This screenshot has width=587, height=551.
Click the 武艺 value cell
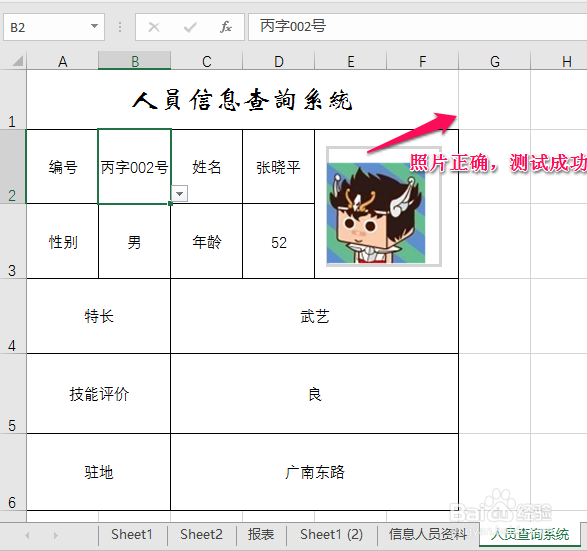(x=314, y=316)
